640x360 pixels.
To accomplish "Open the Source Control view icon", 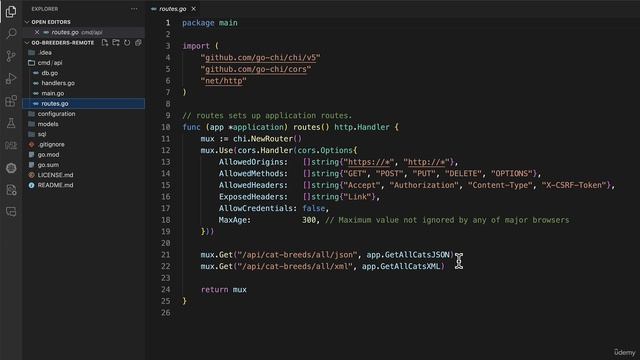I will (x=11, y=56).
